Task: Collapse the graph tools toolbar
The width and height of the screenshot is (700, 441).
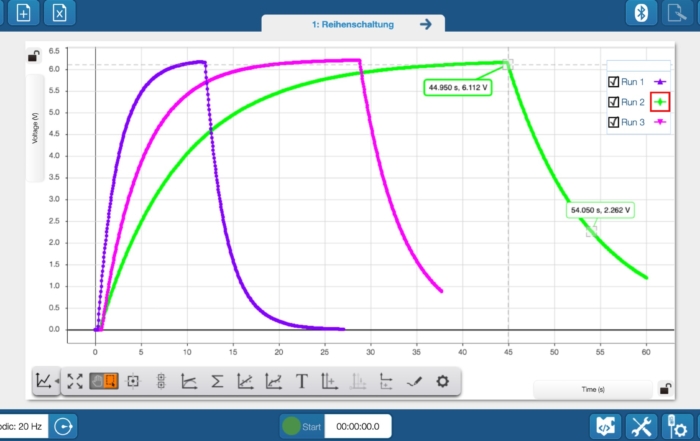Action: coord(45,381)
